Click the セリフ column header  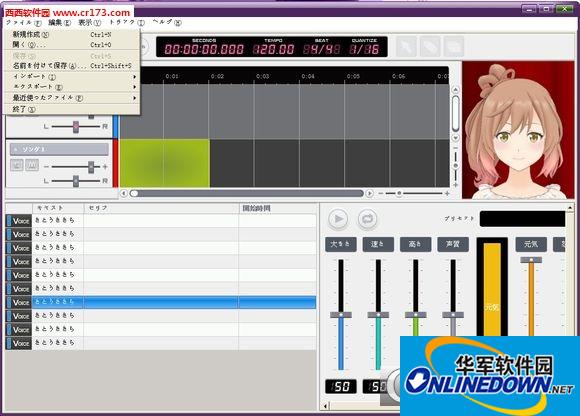click(162, 208)
